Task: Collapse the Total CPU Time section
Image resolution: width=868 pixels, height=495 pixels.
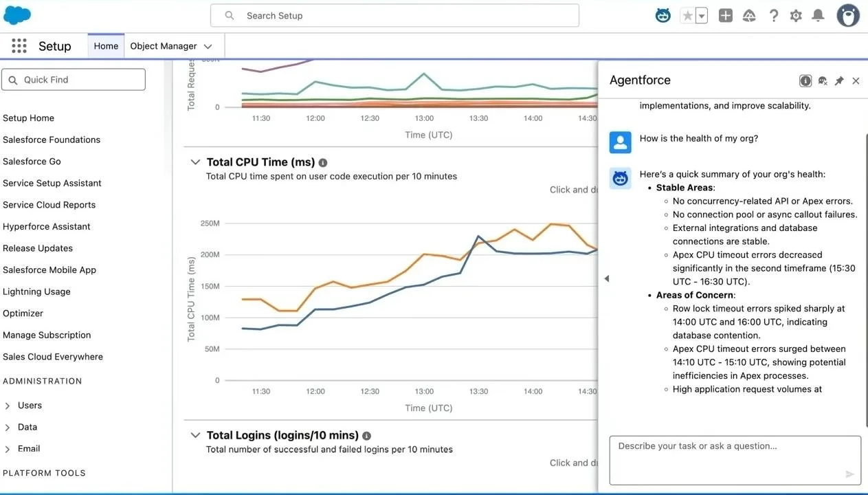Action: tap(195, 162)
